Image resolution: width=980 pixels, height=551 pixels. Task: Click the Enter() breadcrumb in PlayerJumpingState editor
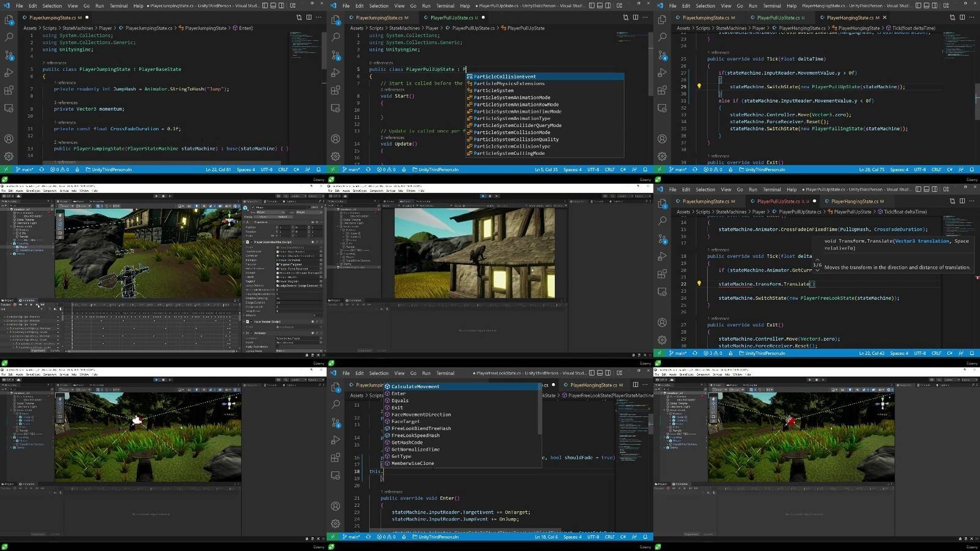(245, 28)
